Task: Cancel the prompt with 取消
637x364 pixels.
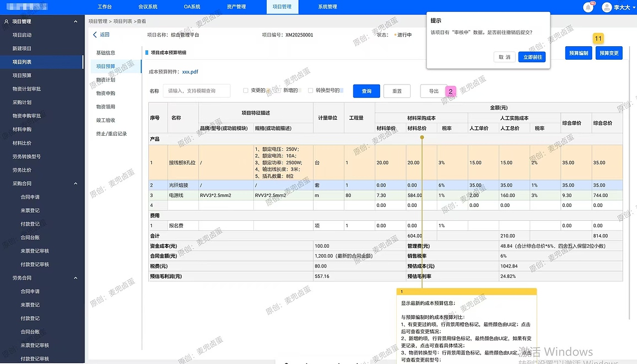Action: (x=504, y=57)
